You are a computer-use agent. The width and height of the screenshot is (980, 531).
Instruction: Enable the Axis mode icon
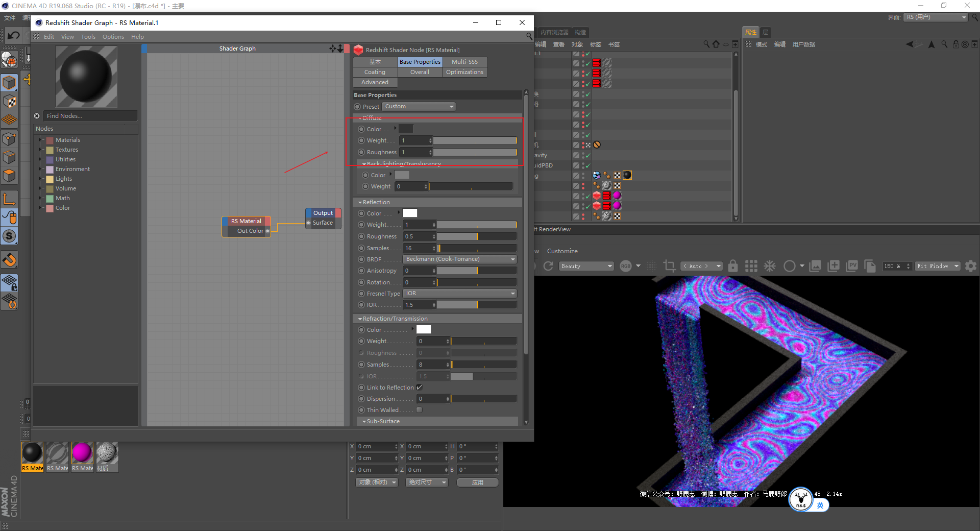click(x=9, y=199)
